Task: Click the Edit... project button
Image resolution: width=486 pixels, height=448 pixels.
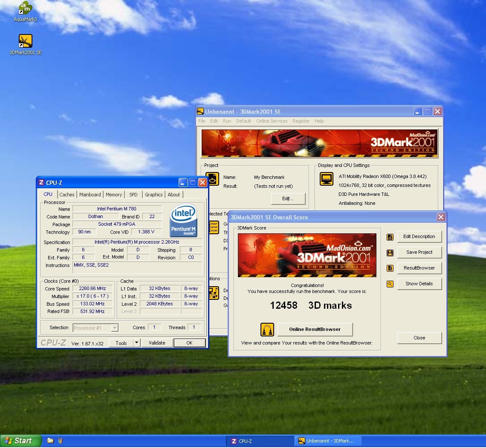Action: (288, 199)
